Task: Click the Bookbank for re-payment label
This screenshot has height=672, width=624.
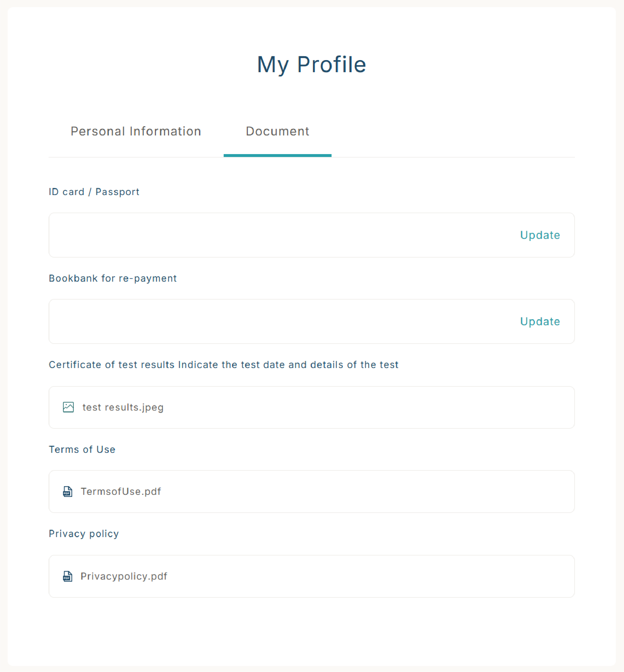Action: pyautogui.click(x=113, y=278)
